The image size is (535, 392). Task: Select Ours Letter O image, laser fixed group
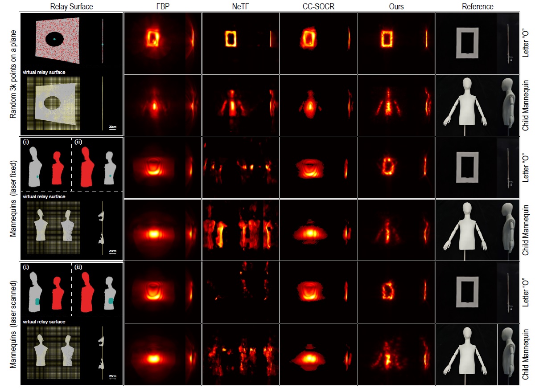(396, 167)
